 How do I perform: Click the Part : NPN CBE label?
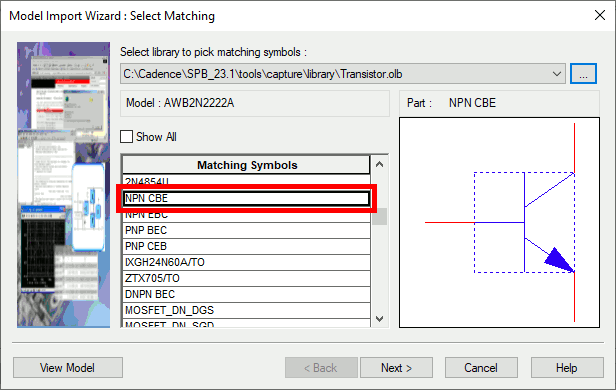[x=451, y=103]
